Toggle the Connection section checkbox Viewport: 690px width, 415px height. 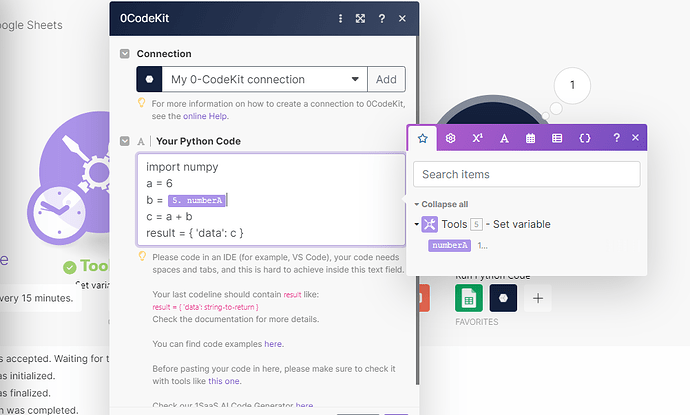pos(125,54)
